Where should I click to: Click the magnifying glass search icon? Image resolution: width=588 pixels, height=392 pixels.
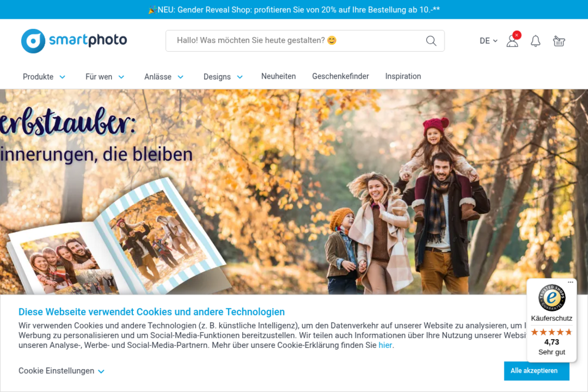coord(431,41)
